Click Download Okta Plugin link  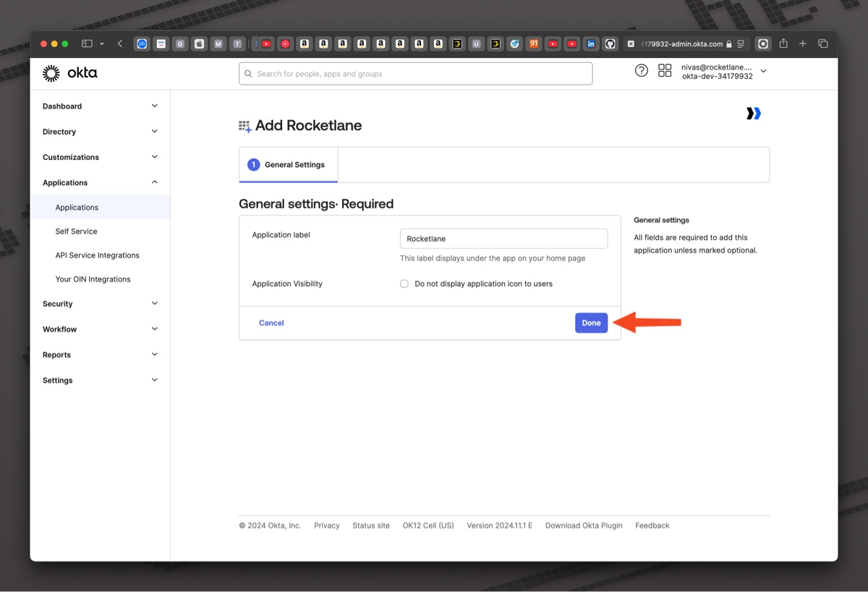[584, 525]
